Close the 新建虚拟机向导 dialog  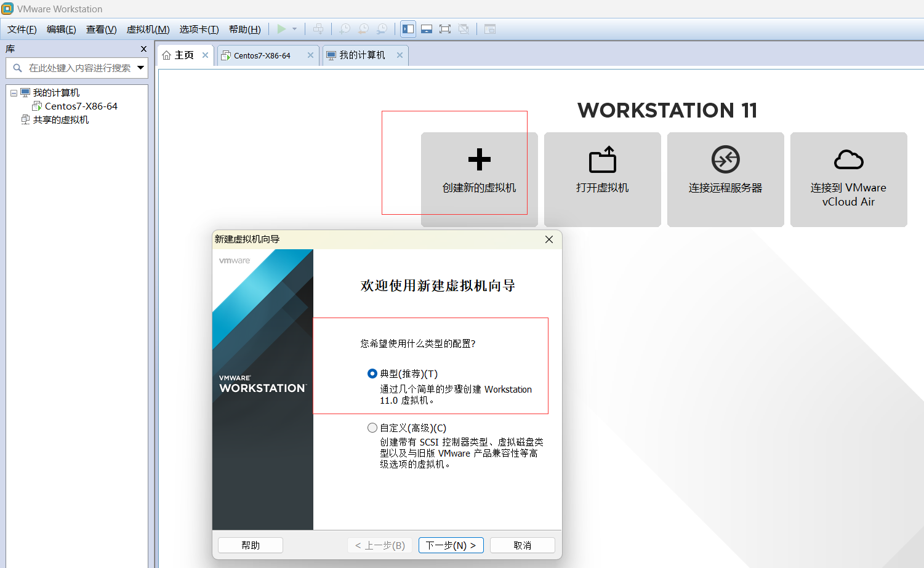point(549,239)
